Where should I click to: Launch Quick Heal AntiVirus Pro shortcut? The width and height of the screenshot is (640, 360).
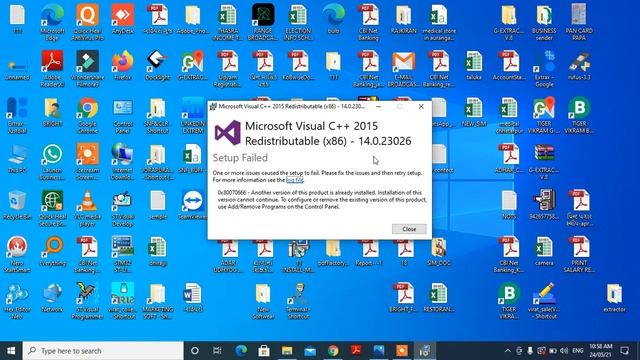[87, 22]
